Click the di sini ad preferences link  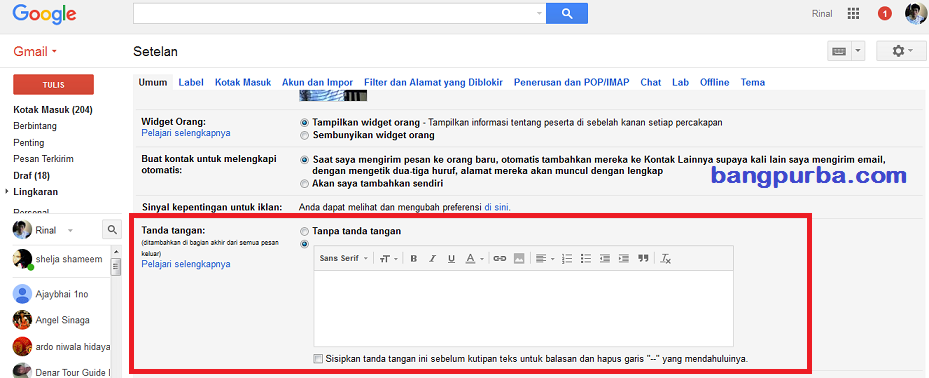[x=497, y=207]
